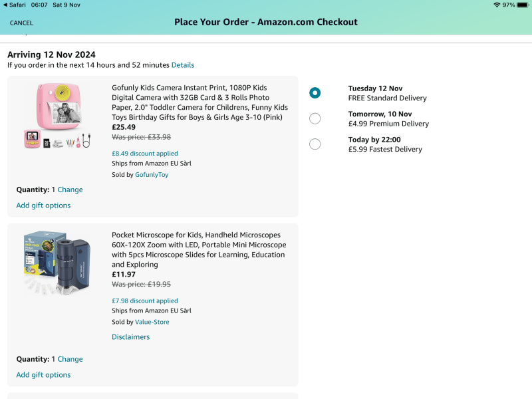Tap the battery indicator icon
The width and height of the screenshot is (532, 399).
coord(523,5)
